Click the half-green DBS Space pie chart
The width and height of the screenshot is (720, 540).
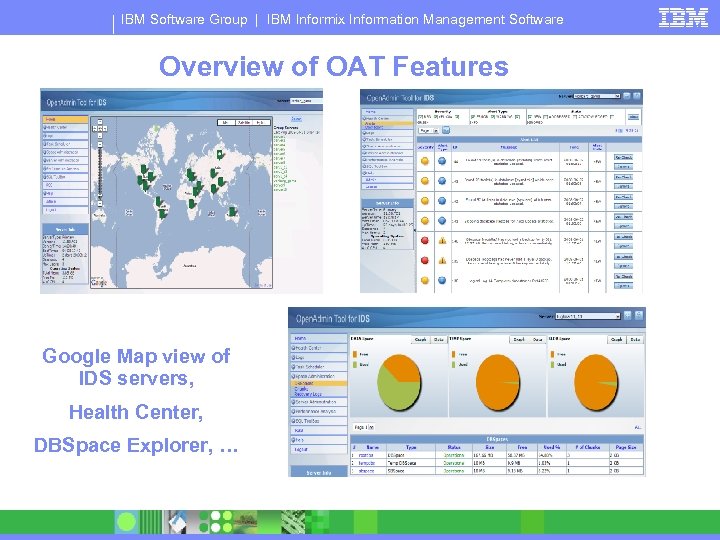[399, 382]
